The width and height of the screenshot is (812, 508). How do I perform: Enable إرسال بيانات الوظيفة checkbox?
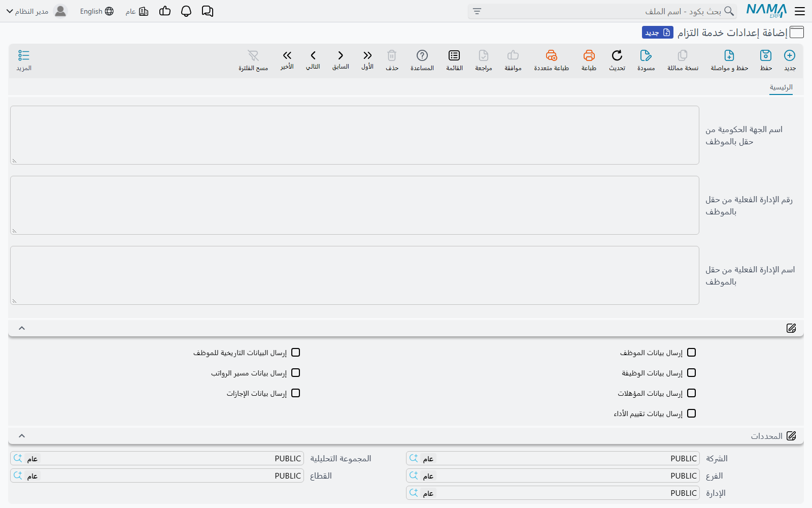(691, 373)
